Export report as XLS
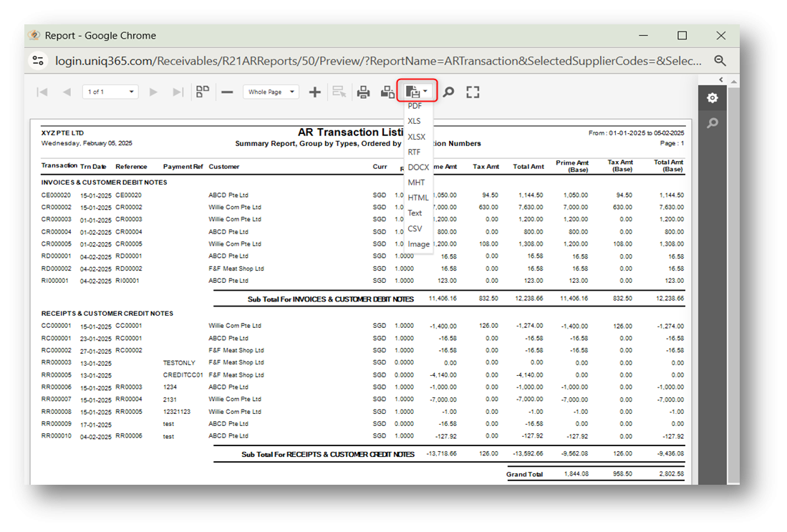 click(414, 121)
